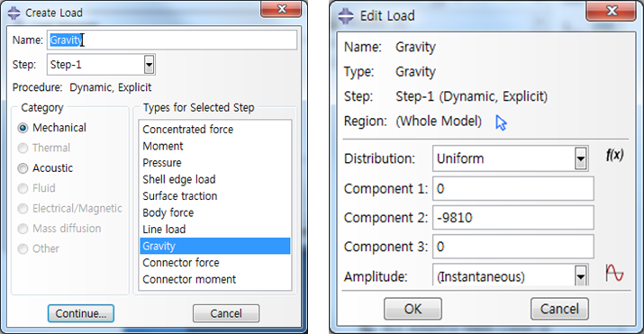Viewport: 644px width, 334px height.
Task: Open the Distribution Uniform dropdown
Action: pyautogui.click(x=580, y=158)
